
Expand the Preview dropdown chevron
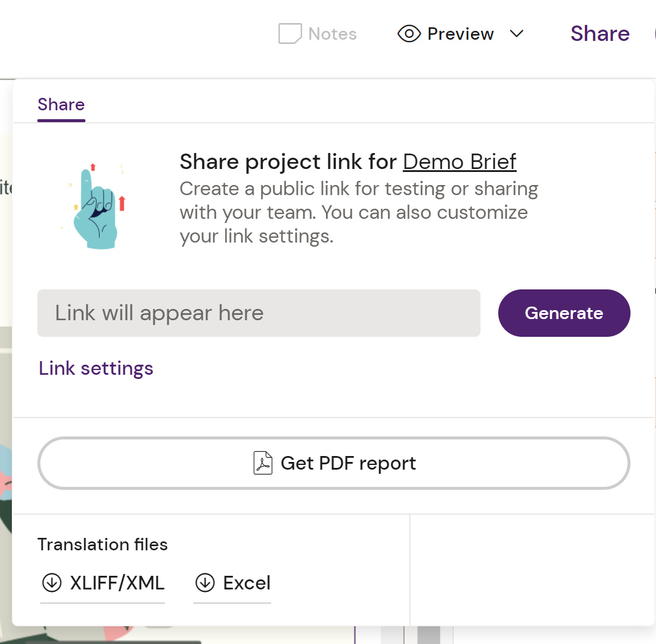click(x=517, y=34)
